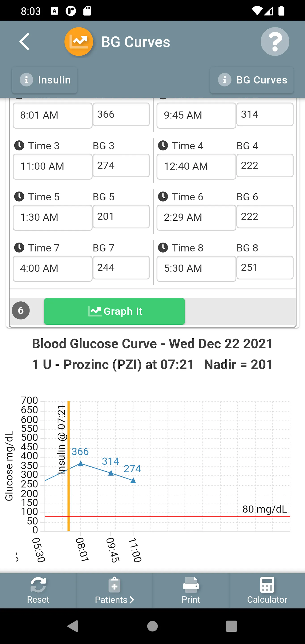This screenshot has height=644, width=305.
Task: Open the Insulin info button
Action: pos(44,80)
